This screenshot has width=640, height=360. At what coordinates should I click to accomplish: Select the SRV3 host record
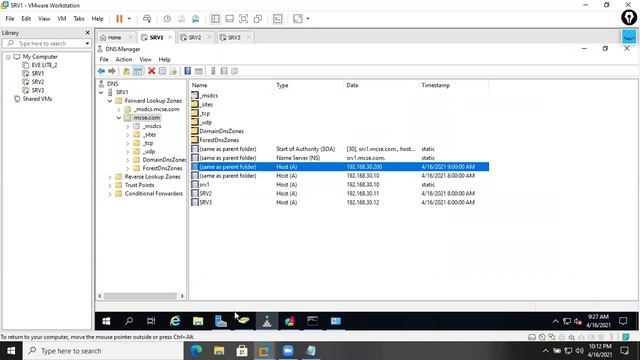(339, 202)
